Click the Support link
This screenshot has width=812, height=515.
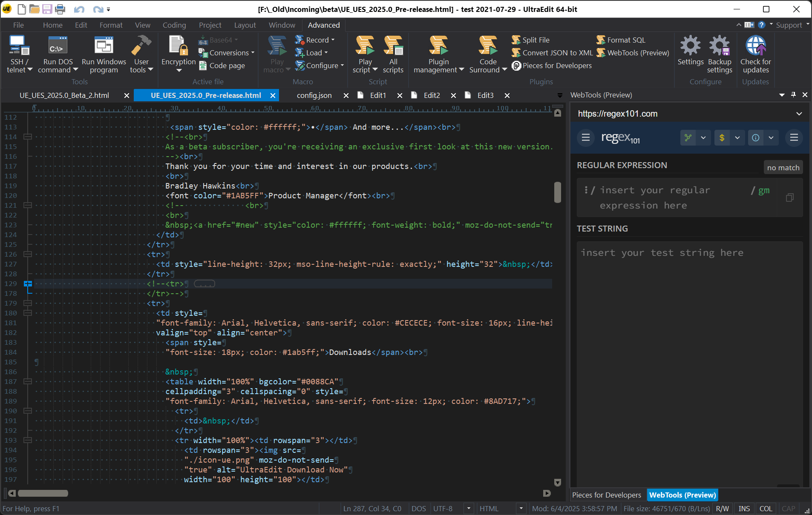[789, 25]
